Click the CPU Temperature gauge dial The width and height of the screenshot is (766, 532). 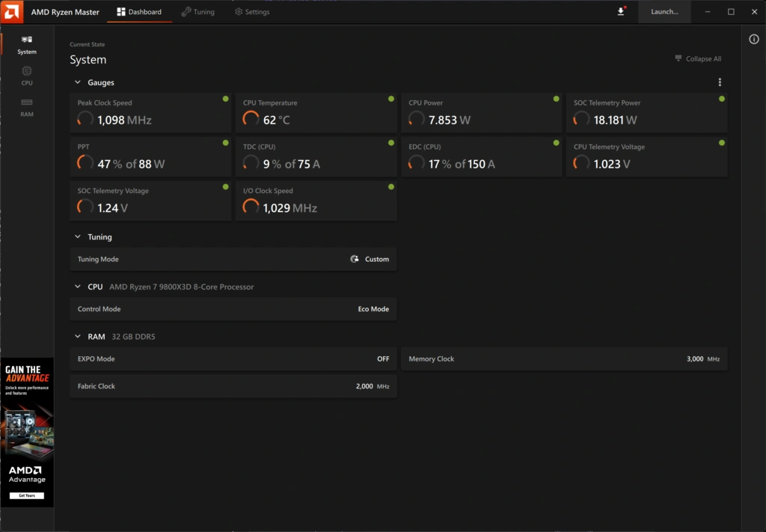click(x=251, y=119)
